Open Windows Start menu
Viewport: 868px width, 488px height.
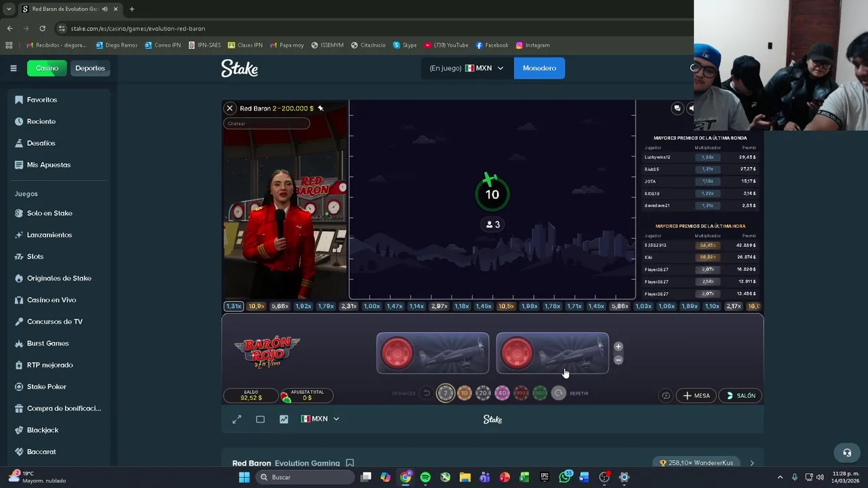coord(244,477)
